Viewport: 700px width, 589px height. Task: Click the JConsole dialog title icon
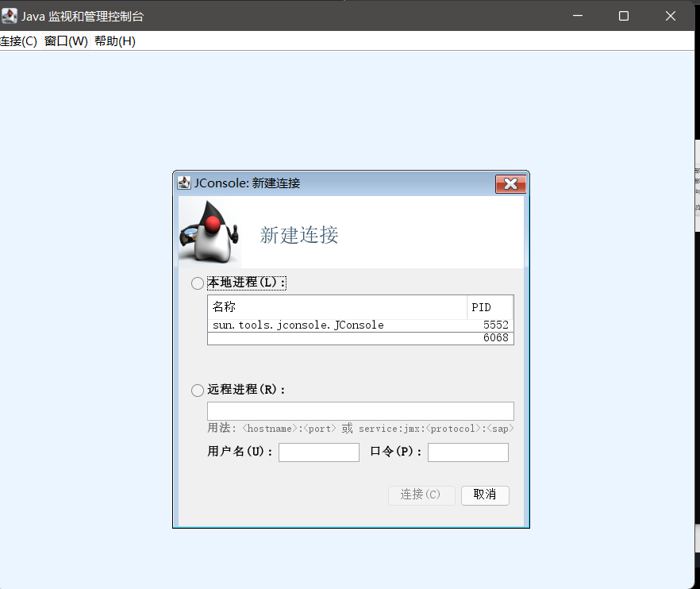coord(184,183)
